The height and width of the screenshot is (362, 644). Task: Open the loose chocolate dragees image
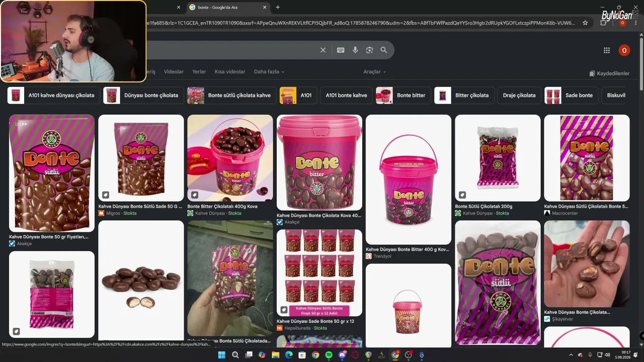[x=141, y=281]
